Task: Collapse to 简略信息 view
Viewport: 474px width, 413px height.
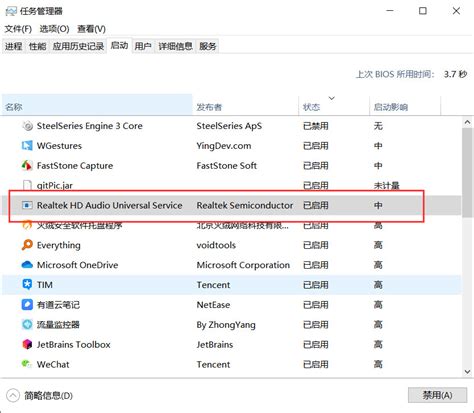Action: [x=40, y=396]
